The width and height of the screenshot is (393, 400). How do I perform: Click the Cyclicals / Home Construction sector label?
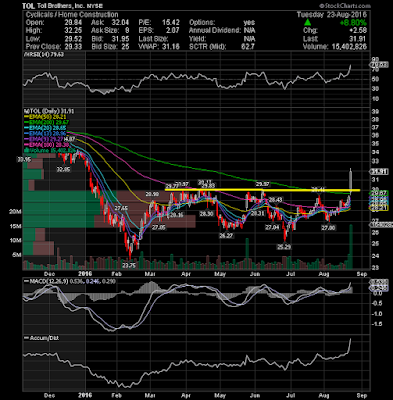click(x=72, y=15)
